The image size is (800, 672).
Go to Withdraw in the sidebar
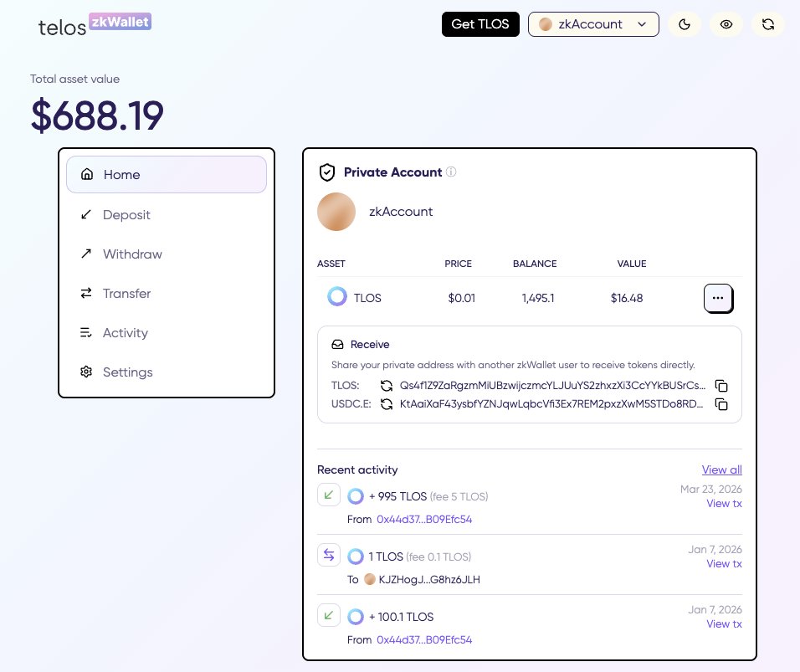click(167, 254)
